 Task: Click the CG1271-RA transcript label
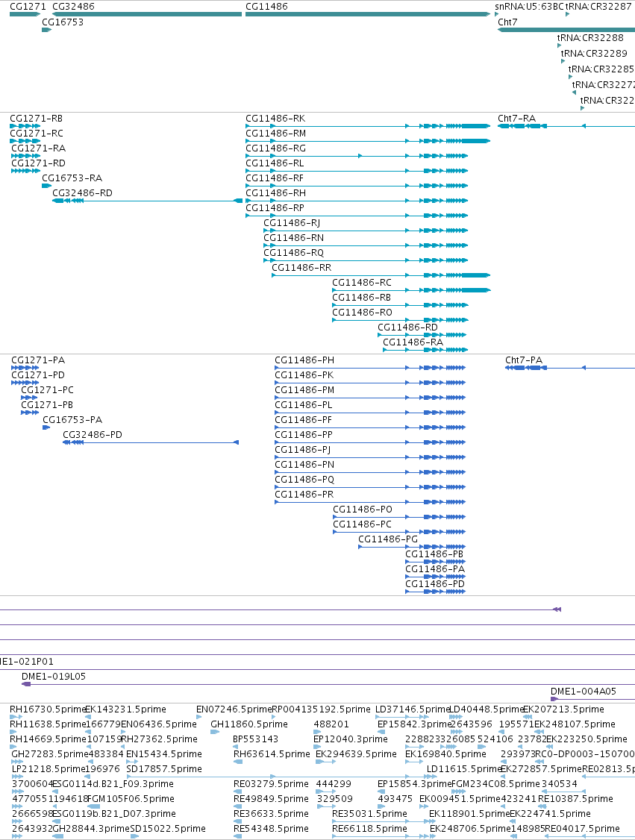(39, 148)
